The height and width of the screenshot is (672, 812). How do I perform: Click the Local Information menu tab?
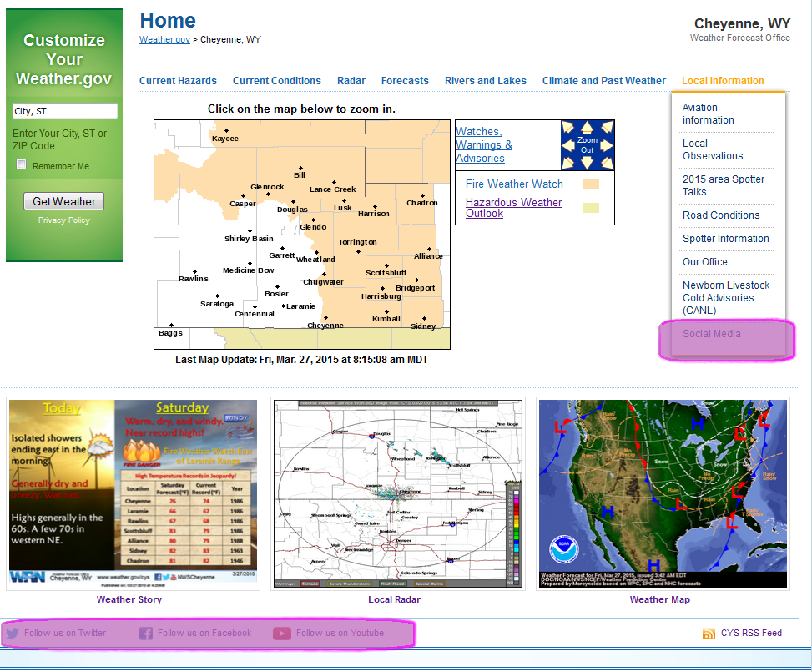point(723,81)
